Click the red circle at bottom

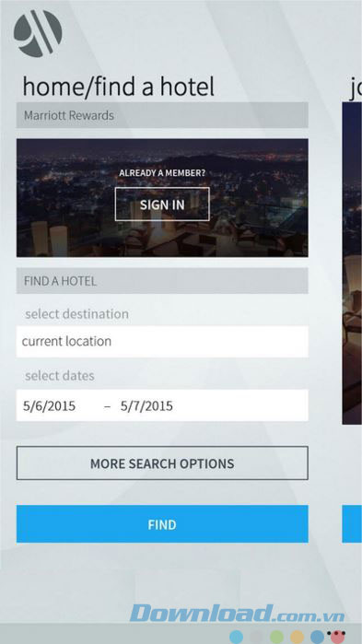337,638
